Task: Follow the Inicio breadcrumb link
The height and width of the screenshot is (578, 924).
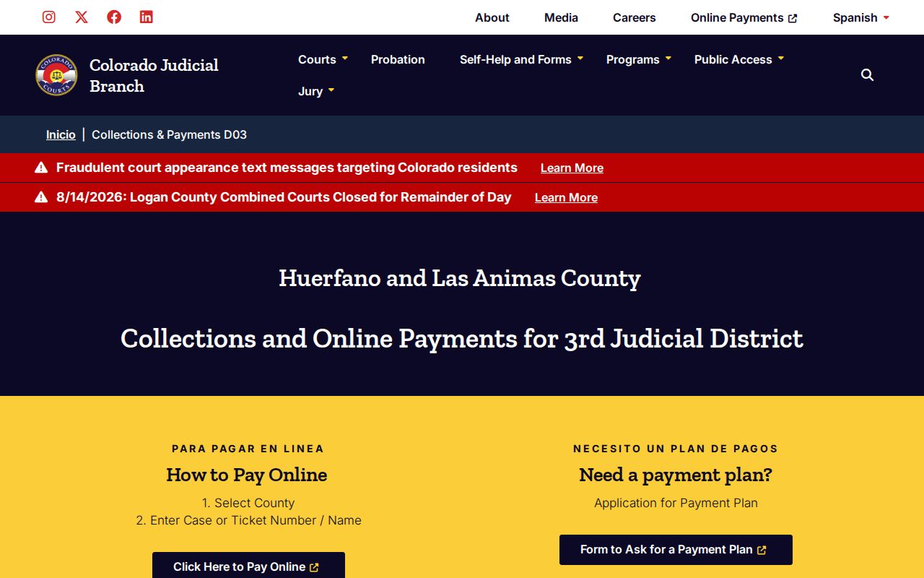Action: click(61, 134)
